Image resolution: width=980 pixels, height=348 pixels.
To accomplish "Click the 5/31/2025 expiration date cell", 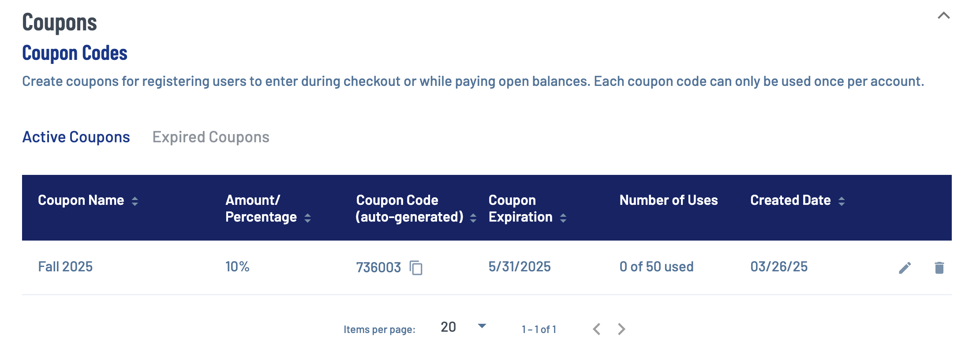I will coord(519,267).
